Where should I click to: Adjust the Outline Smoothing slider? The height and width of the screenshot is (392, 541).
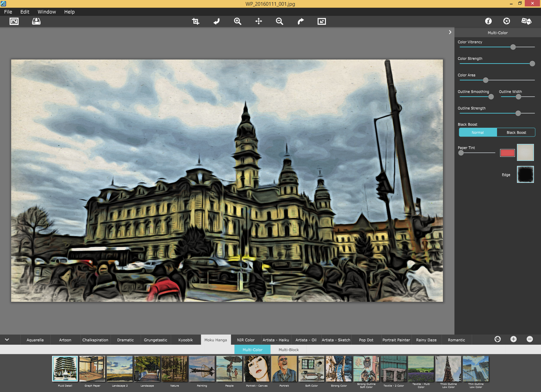[x=491, y=97]
